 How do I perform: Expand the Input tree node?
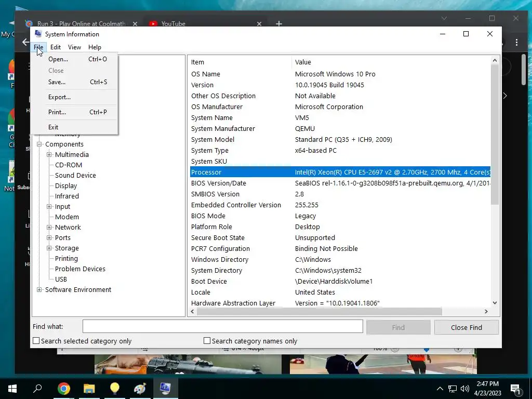pos(49,206)
